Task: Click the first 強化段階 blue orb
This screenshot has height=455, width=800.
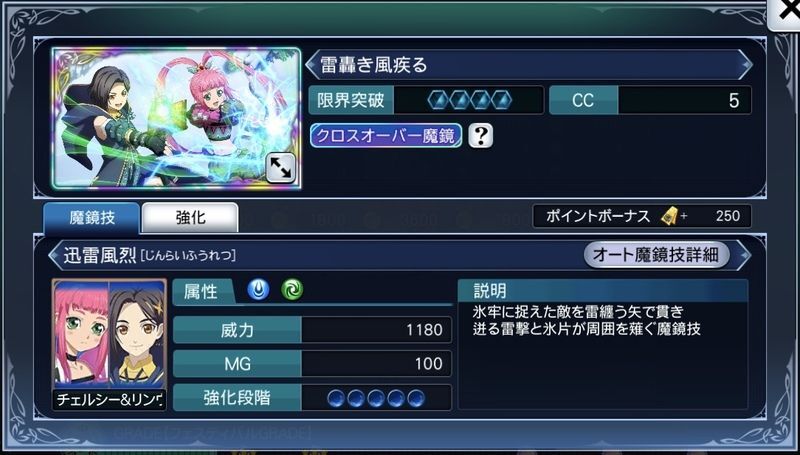Action: click(x=336, y=398)
